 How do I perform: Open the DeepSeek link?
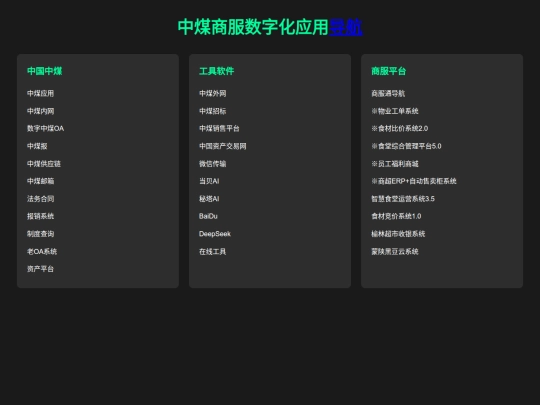(x=215, y=234)
